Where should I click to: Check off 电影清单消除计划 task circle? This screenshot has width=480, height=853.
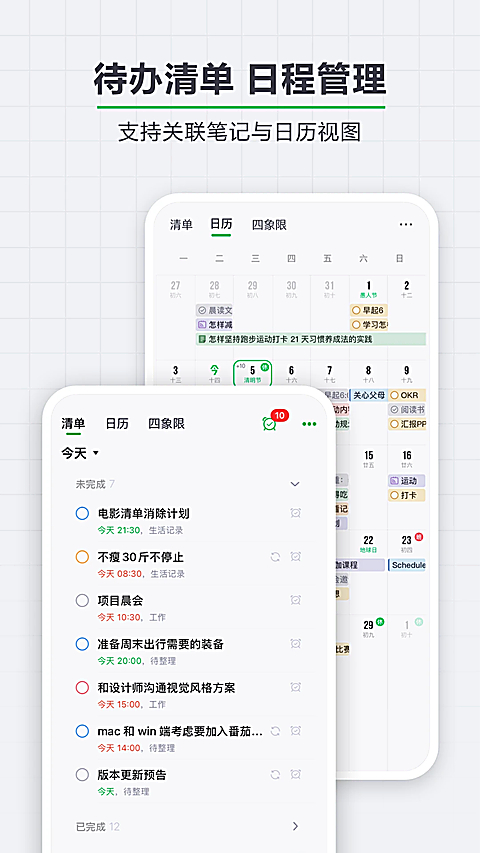click(x=82, y=513)
